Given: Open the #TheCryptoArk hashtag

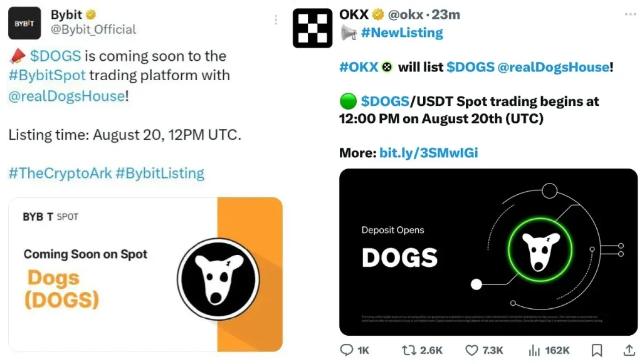Looking at the screenshot, I should coord(60,173).
